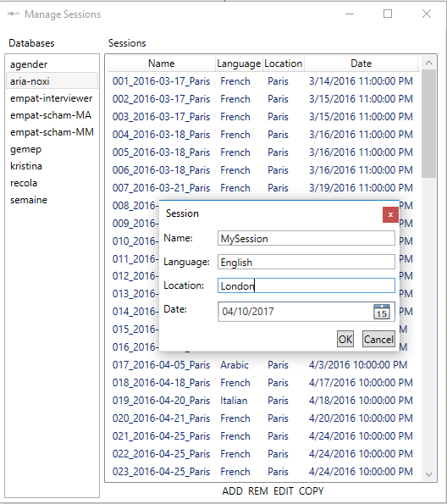Screen dimensions: 447x504
Task: Click Italian in the Language column
Action: coord(234,401)
